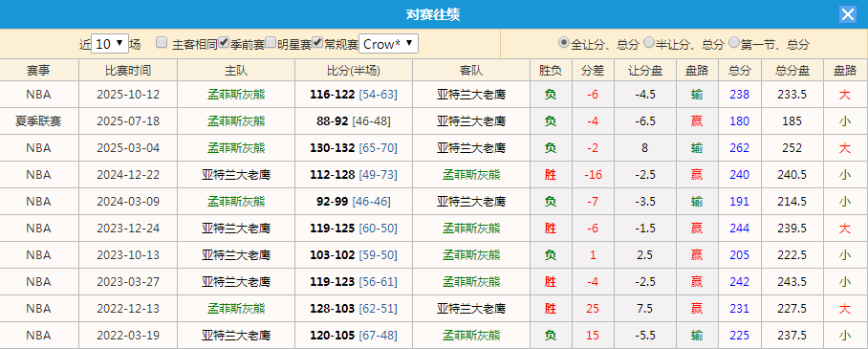
Task: Select 全让分、总分 radio option
Action: (x=564, y=43)
